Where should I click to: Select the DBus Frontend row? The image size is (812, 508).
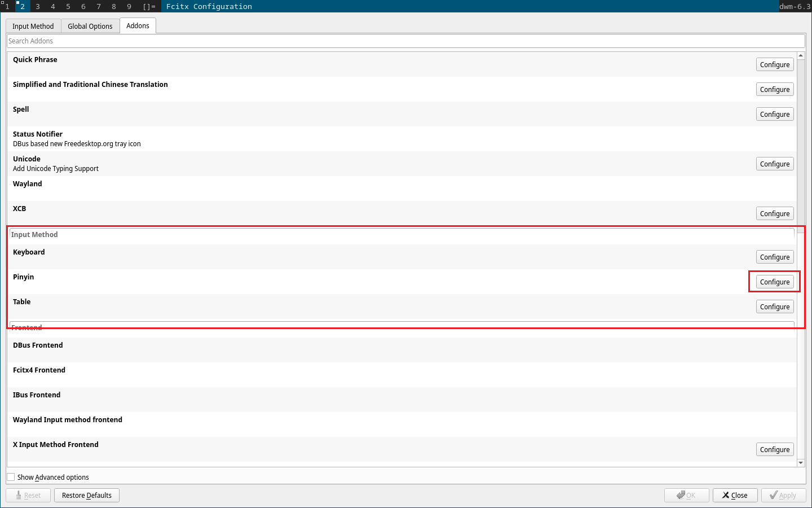(402, 350)
